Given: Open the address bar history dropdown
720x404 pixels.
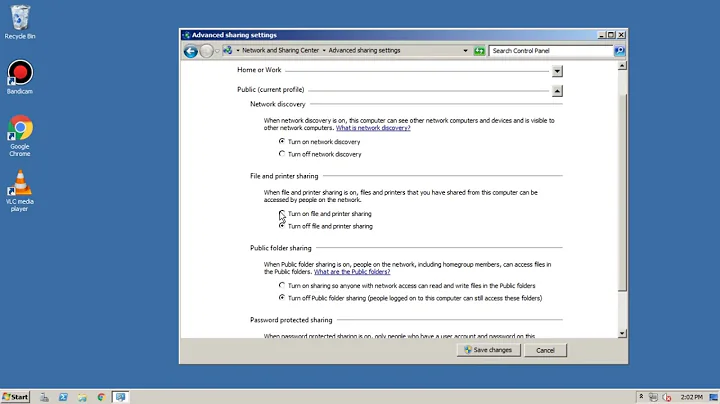Looking at the screenshot, I should (465, 50).
